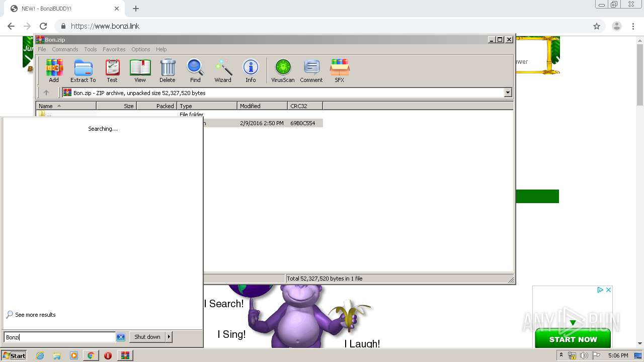The height and width of the screenshot is (362, 644).
Task: Open the Extract To tool
Action: [83, 70]
